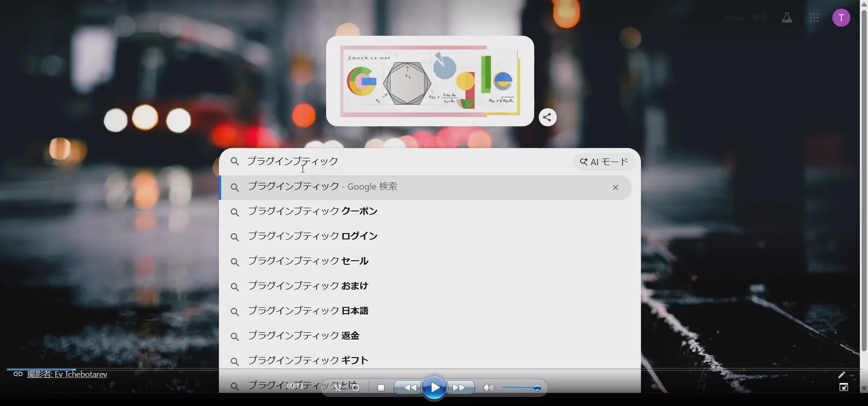The height and width of the screenshot is (406, 868).
Task: Adjust the media player volume slider
Action: tap(522, 388)
